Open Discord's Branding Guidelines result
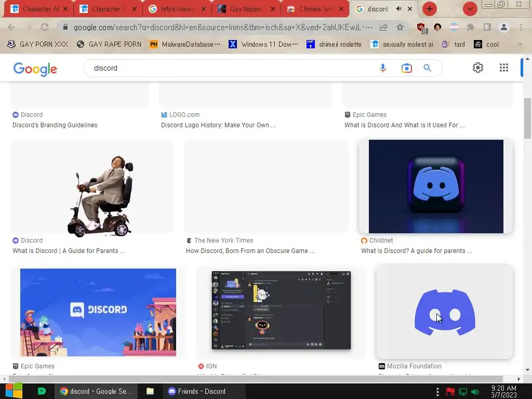This screenshot has height=399, width=532. pos(55,125)
